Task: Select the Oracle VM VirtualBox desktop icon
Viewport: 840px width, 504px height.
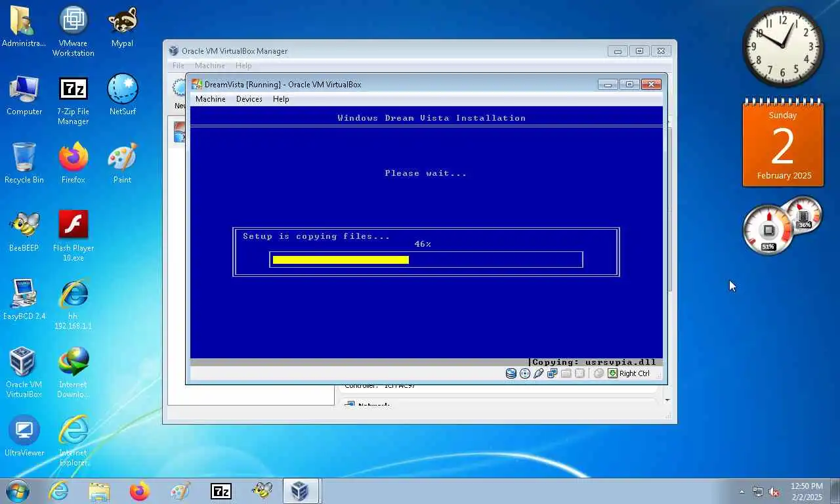Action: coord(24,373)
